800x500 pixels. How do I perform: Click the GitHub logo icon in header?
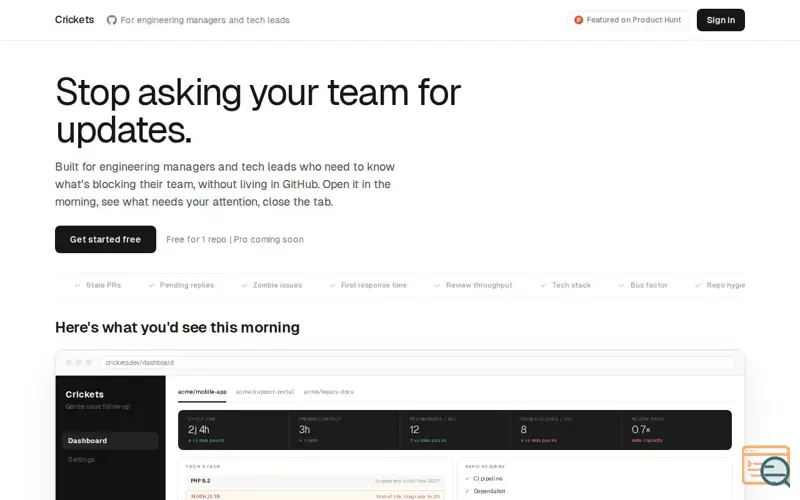click(111, 20)
